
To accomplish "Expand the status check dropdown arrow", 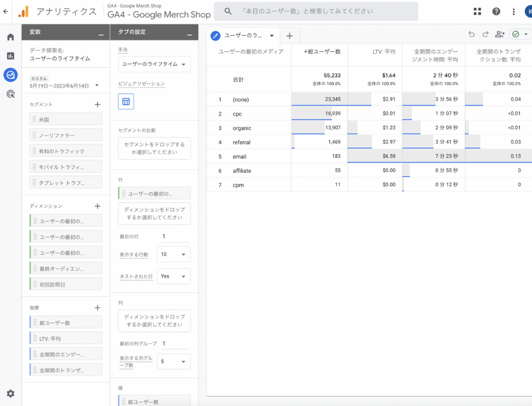I will (x=526, y=34).
